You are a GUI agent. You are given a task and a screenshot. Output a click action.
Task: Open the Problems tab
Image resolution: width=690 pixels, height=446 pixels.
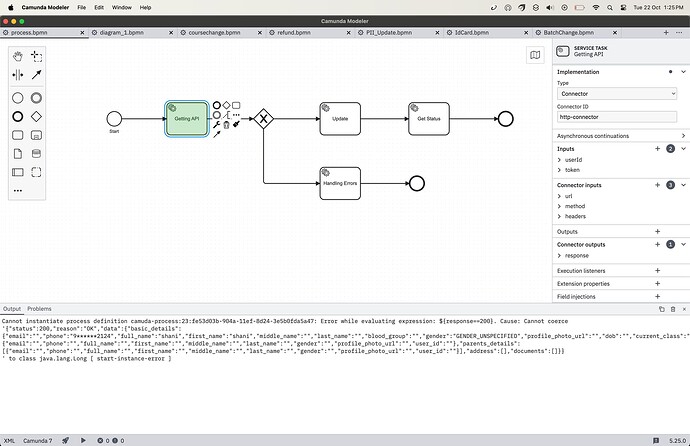[39, 309]
